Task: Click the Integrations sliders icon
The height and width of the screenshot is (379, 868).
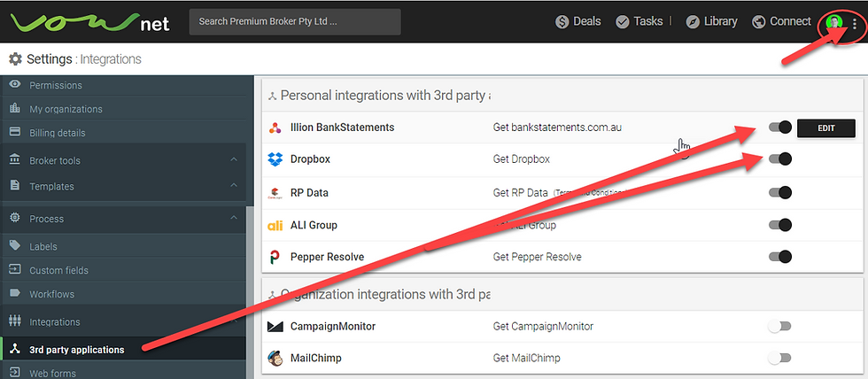Action: (x=15, y=321)
